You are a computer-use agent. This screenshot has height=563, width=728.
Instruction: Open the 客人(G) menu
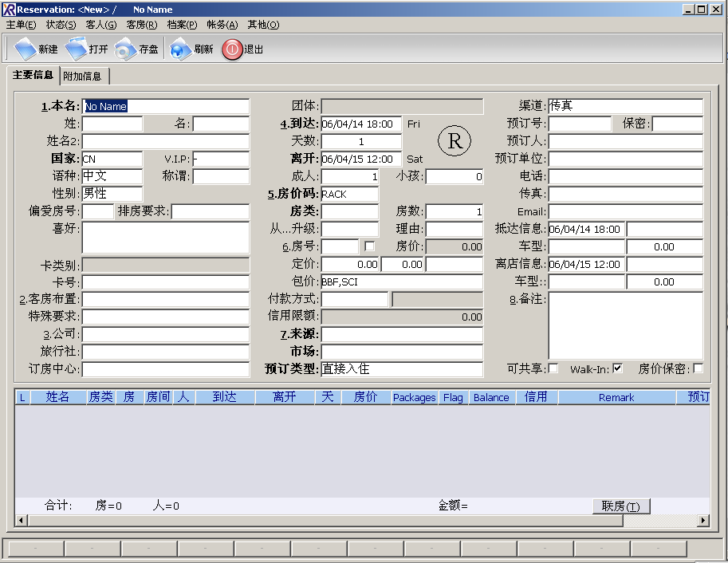pyautogui.click(x=101, y=25)
